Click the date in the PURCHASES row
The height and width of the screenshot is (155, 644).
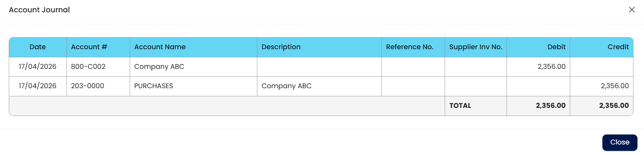(x=38, y=86)
